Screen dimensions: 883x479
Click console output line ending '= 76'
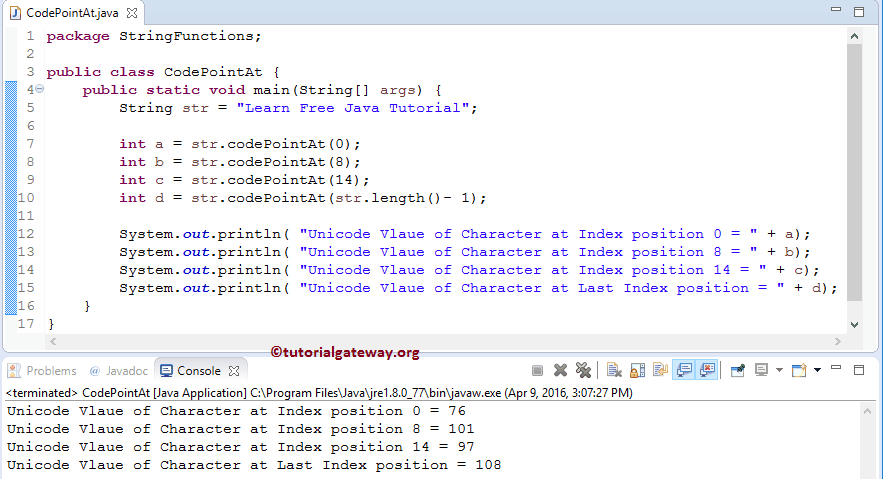[x=237, y=411]
